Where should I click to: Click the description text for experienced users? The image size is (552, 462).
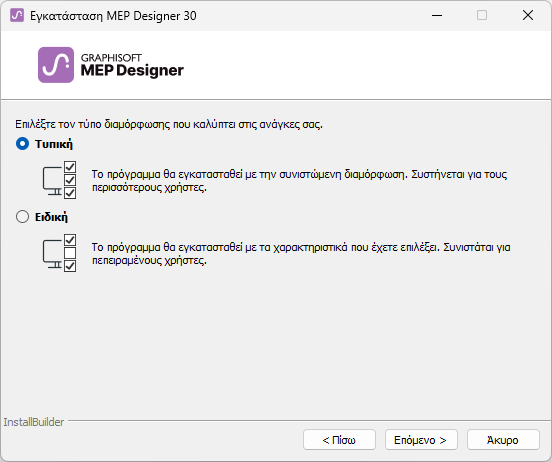(x=301, y=254)
